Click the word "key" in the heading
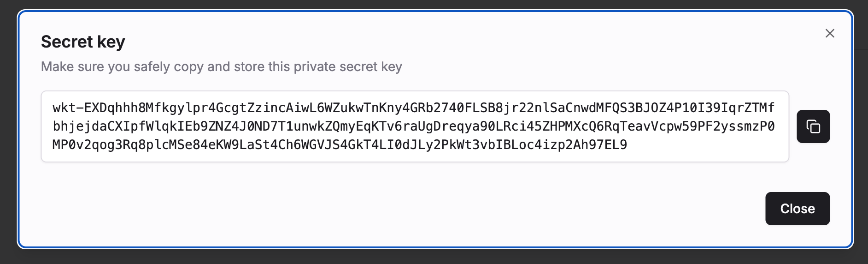The image size is (868, 264). [111, 42]
